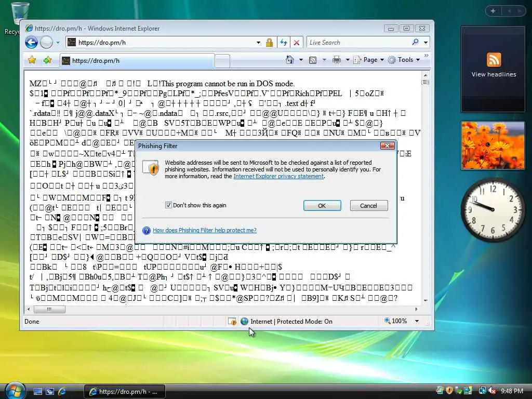Click the horizontal scrollbar thumb
Viewport: 532px width, 399px height.
point(49,309)
